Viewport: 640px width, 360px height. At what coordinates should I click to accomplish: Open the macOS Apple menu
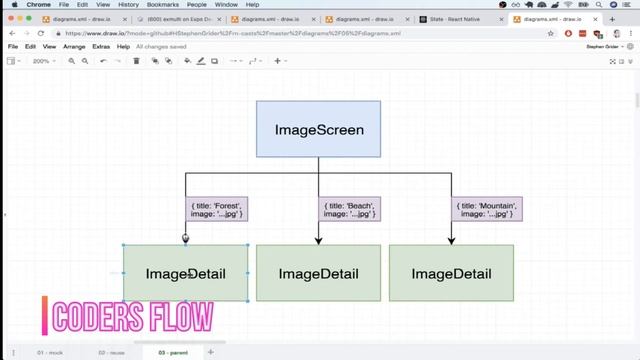point(14,5)
